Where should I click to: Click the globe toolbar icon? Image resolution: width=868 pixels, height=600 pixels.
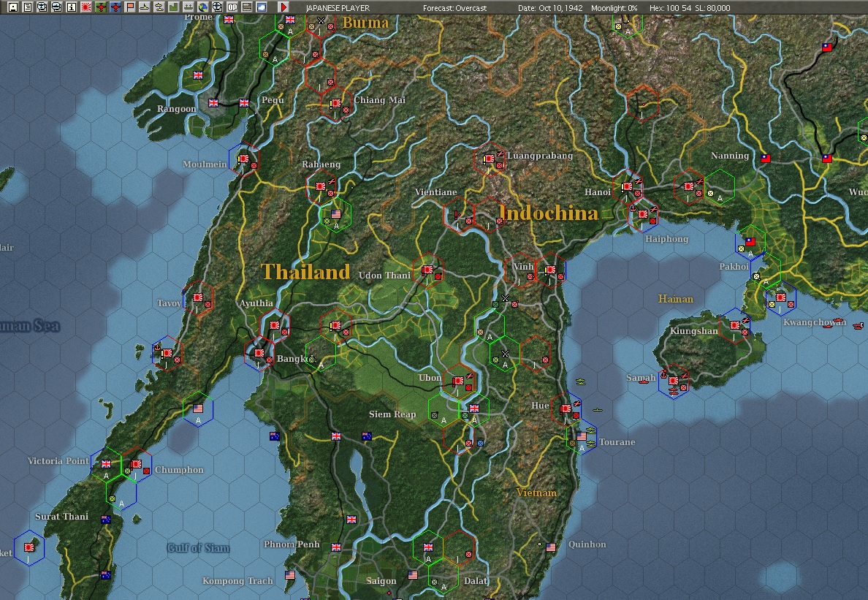203,7
